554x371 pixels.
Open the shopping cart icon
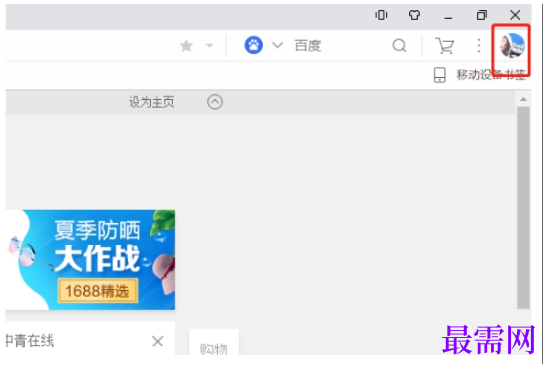[x=444, y=46]
